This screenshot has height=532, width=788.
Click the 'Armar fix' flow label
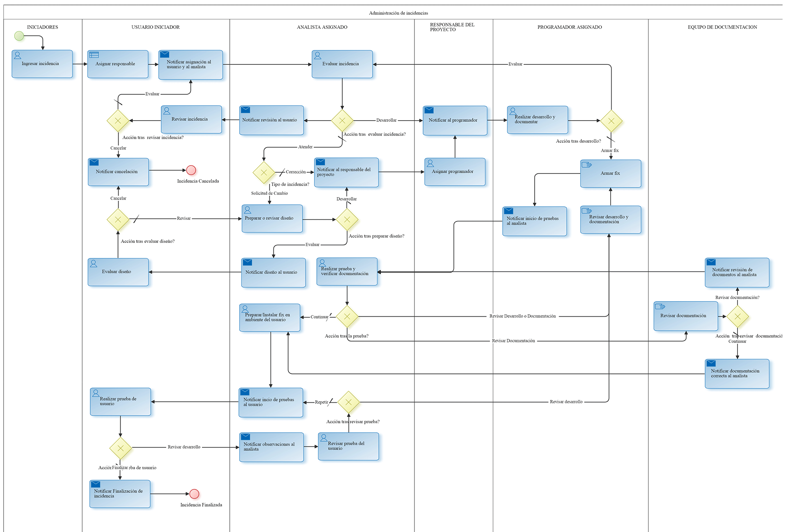click(609, 151)
